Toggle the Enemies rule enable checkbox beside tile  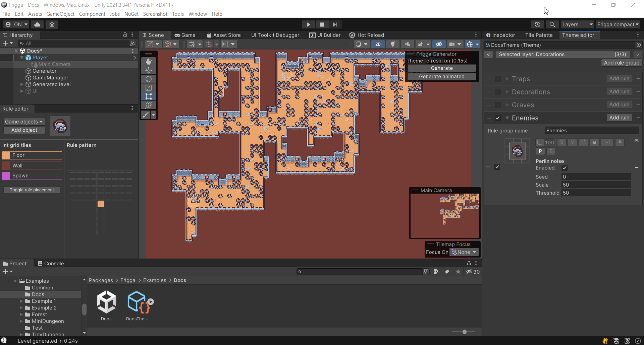(x=497, y=167)
